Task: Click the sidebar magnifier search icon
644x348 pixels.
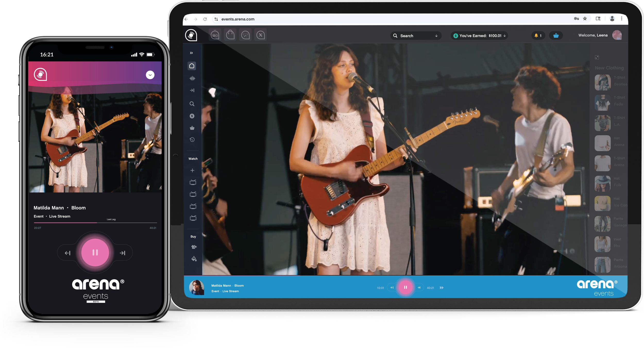Action: [192, 104]
